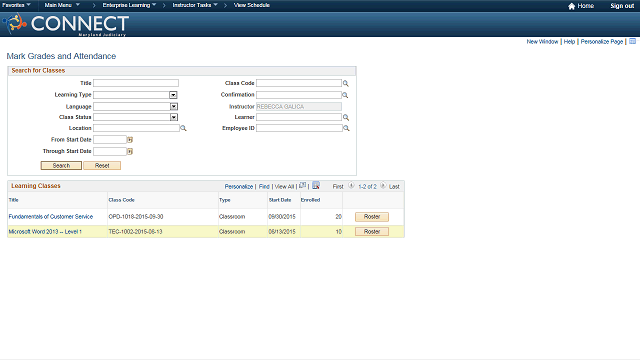Focus the Confirmation input field
Viewport: 640px width, 360px height.
pos(299,95)
